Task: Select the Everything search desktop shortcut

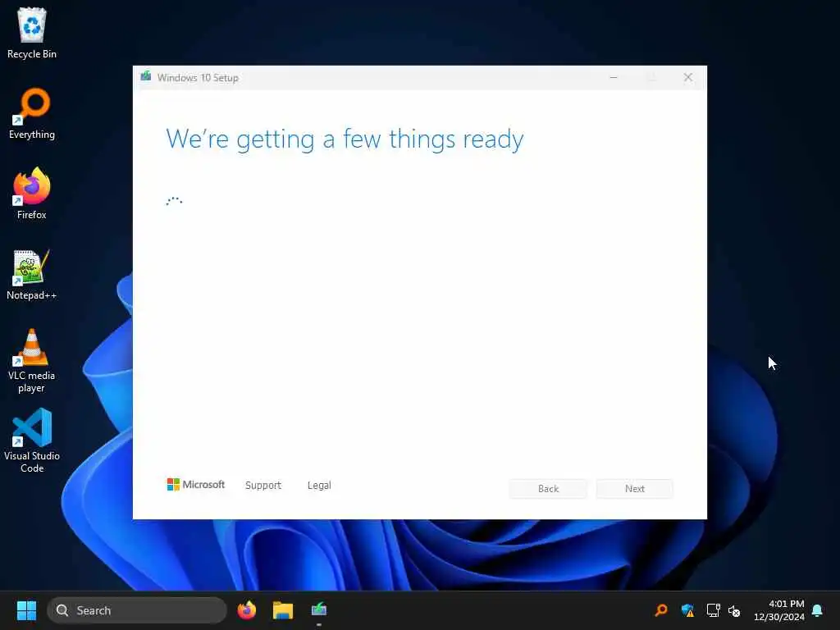Action: pyautogui.click(x=32, y=113)
